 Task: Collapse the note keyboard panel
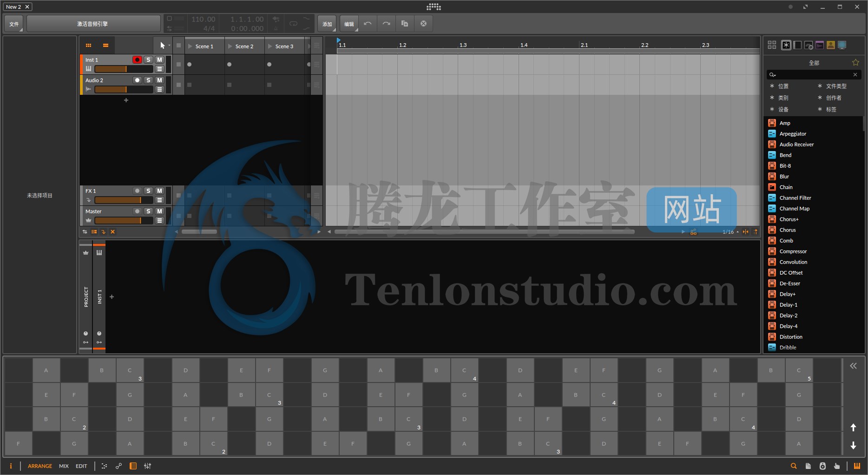[x=853, y=366]
